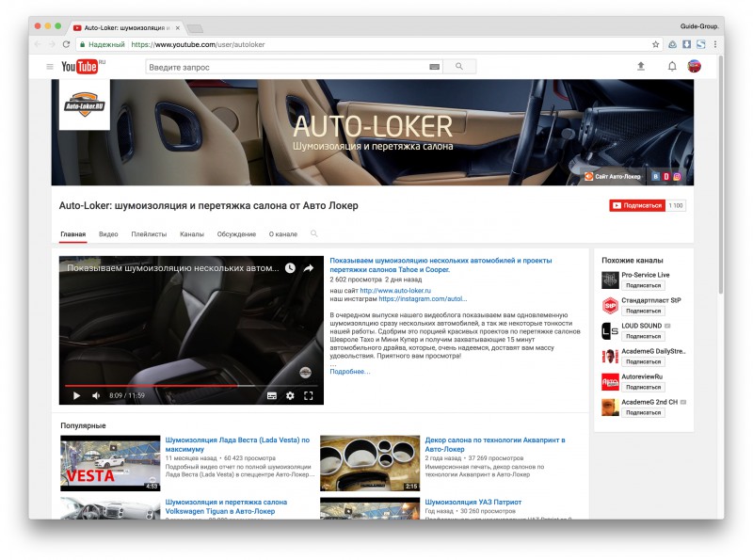Image resolution: width=753 pixels, height=560 pixels.
Task: Click Watch Later clock on video
Action: pos(290,268)
